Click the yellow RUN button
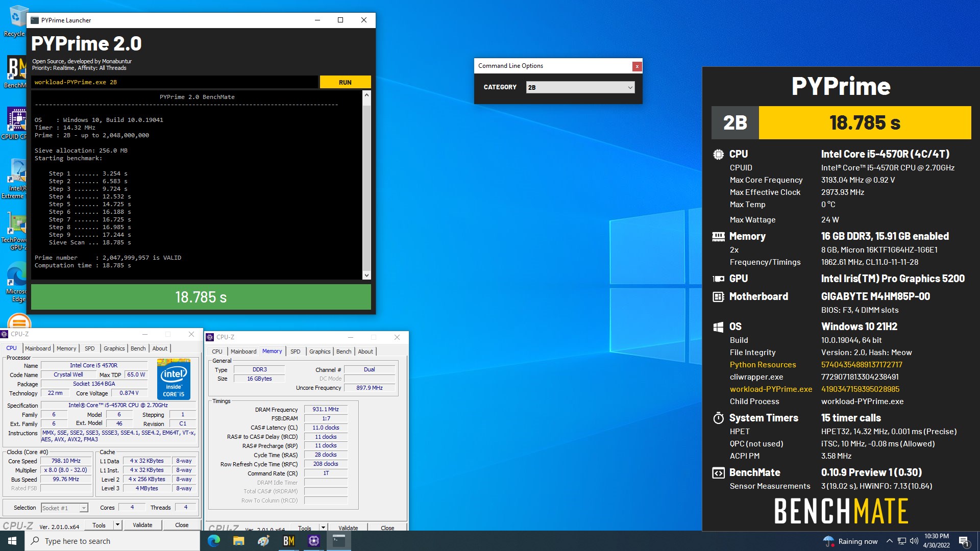Screen dimensions: 980x551 coord(345,82)
